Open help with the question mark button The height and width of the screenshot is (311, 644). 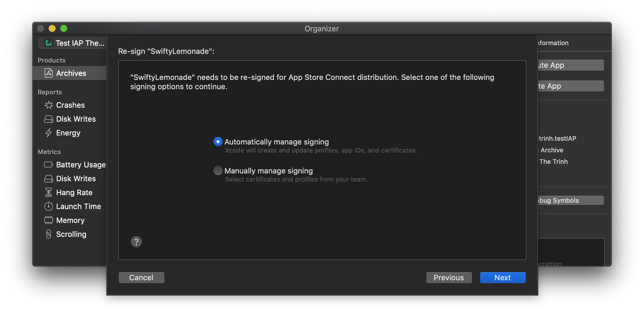coord(136,242)
